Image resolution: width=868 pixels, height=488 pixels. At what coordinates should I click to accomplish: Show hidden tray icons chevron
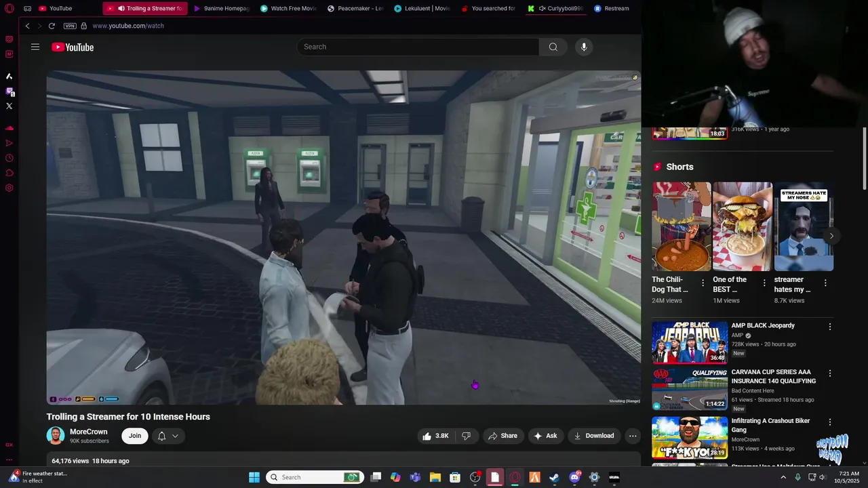[783, 477]
